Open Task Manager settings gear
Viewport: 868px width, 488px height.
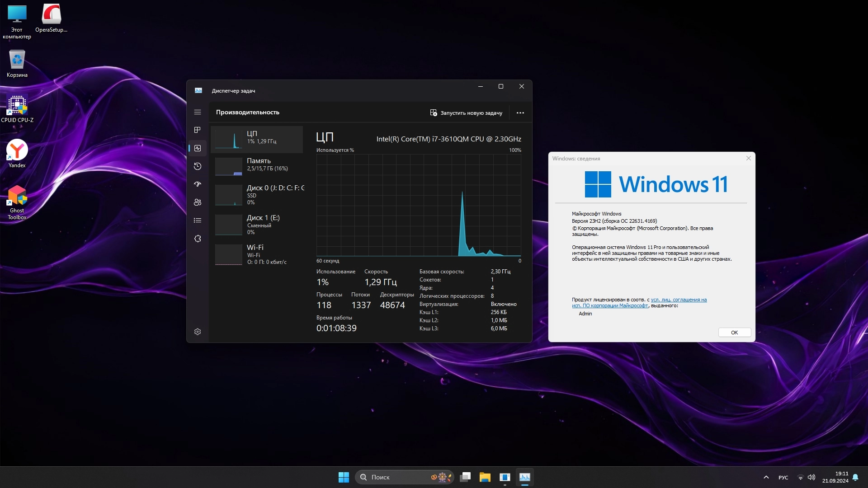(x=198, y=332)
